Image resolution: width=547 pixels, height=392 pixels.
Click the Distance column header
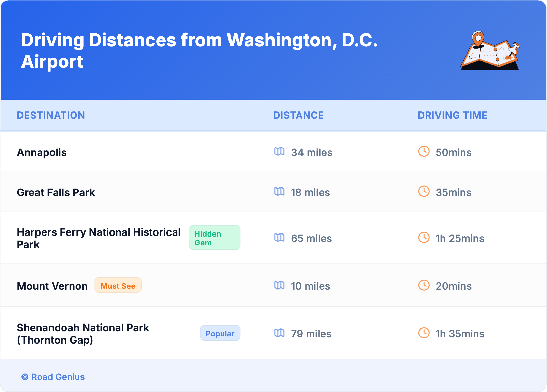click(x=298, y=115)
